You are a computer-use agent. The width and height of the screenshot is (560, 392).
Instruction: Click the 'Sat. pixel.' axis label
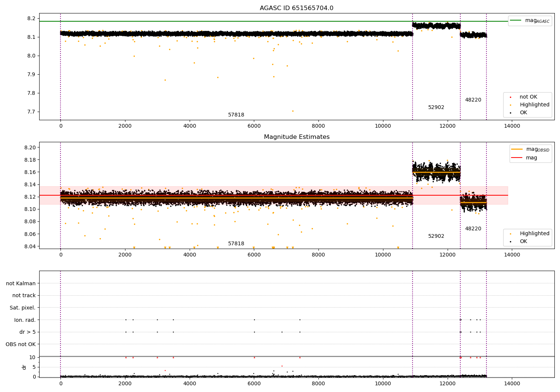pos(23,308)
